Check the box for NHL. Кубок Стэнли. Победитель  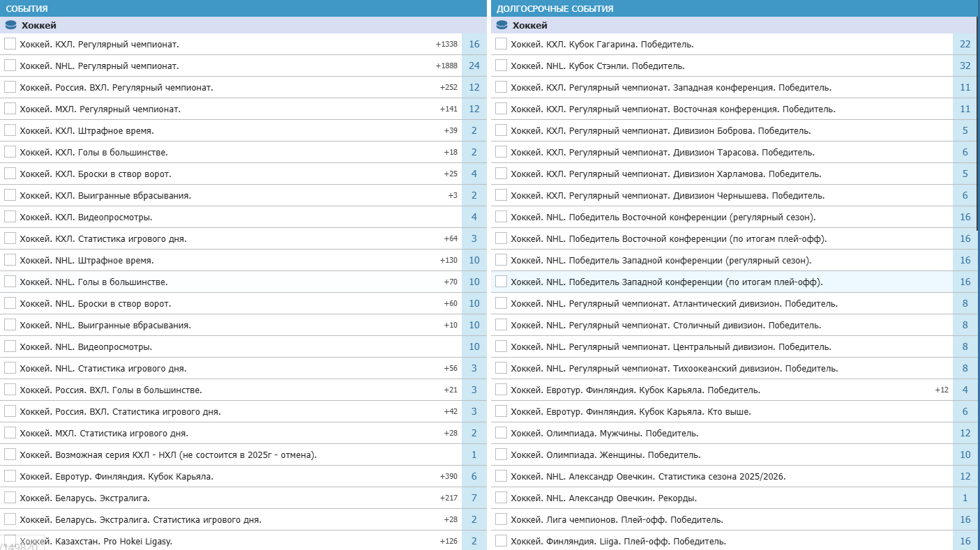click(501, 66)
